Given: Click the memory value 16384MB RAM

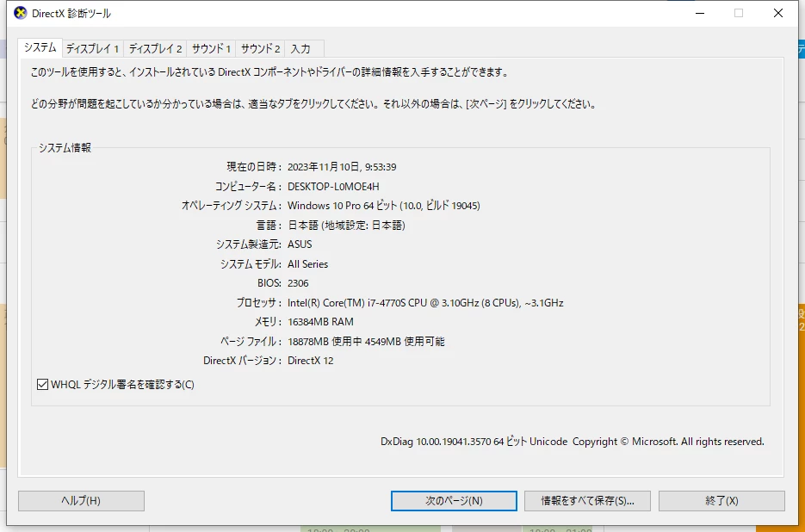Looking at the screenshot, I should (320, 322).
